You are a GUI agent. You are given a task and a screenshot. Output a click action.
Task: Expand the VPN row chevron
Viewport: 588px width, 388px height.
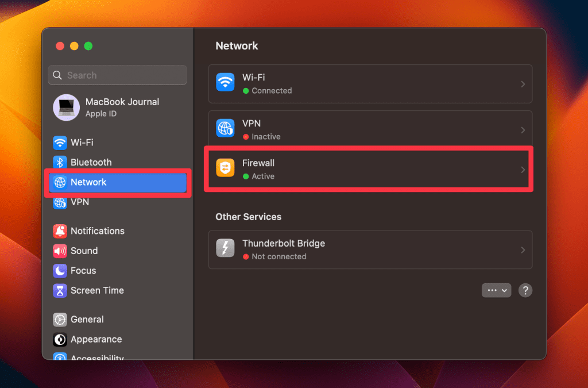[x=523, y=130]
